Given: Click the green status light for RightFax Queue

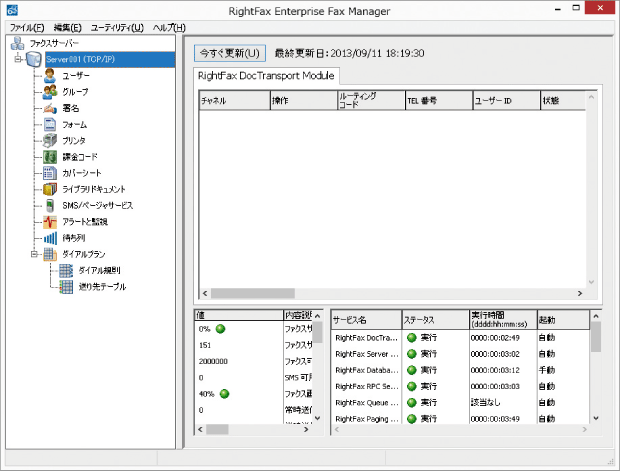Looking at the screenshot, I should pos(412,402).
